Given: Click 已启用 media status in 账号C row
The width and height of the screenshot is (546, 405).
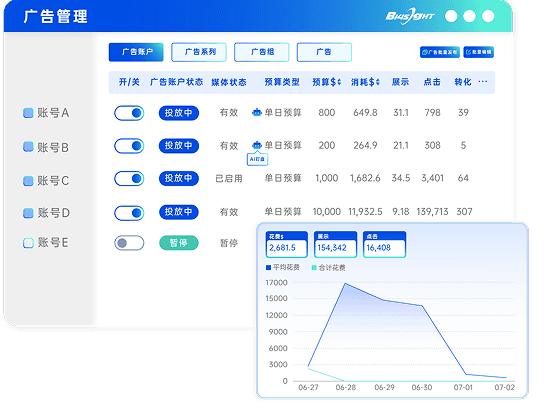Looking at the screenshot, I should 229,178.
